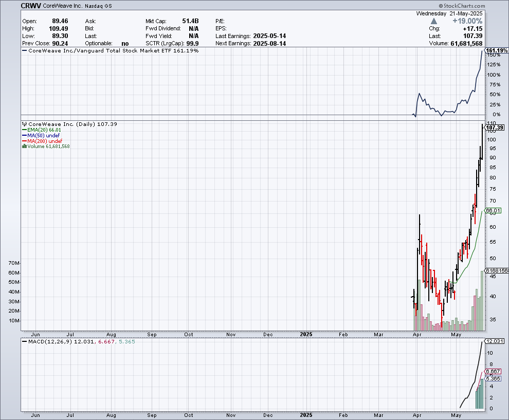
Task: Click the EMA(20) 66.01 legend entry
Action: point(42,130)
